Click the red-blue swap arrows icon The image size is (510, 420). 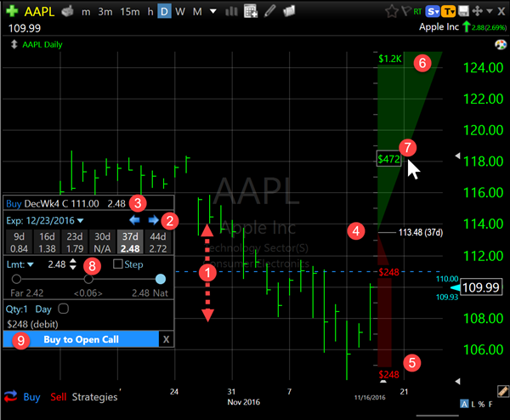(10, 396)
